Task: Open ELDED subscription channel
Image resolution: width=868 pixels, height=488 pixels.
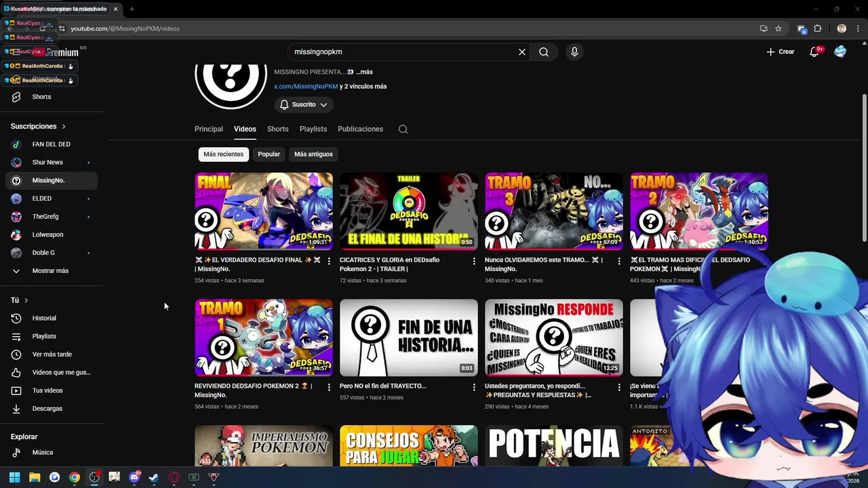Action: click(52, 199)
